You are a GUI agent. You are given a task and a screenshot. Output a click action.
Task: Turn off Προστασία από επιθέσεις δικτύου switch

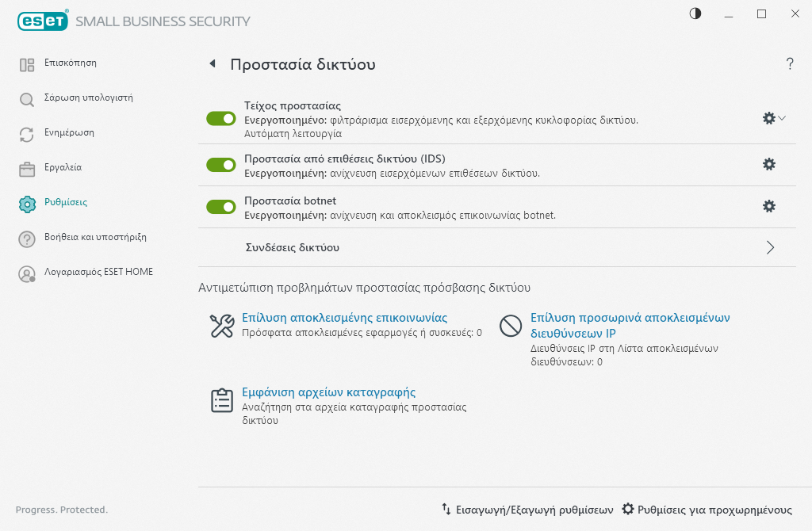(221, 165)
